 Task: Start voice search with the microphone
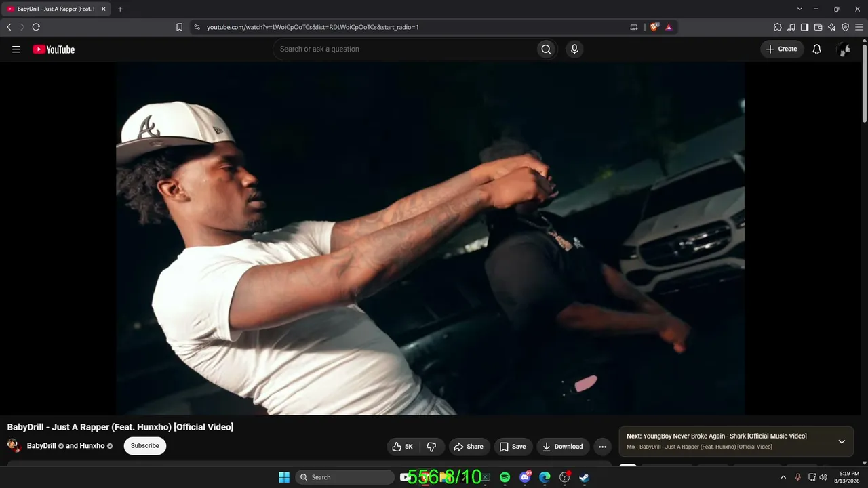(574, 49)
